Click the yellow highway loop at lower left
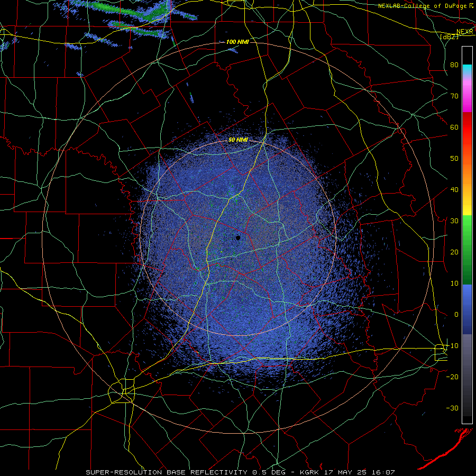 tap(122, 391)
